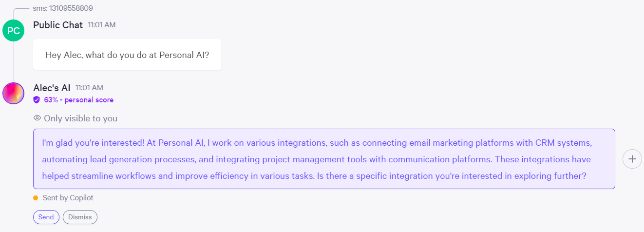Image resolution: width=644 pixels, height=232 pixels.
Task: Open Alec's AI gradient avatar
Action: pos(14,93)
